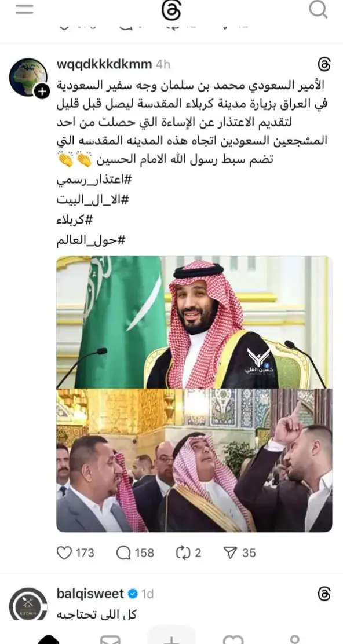Screen dimensions: 343x644
Task: Like the wqqdkkkdkmm post with heart icon
Action: [x=64, y=553]
